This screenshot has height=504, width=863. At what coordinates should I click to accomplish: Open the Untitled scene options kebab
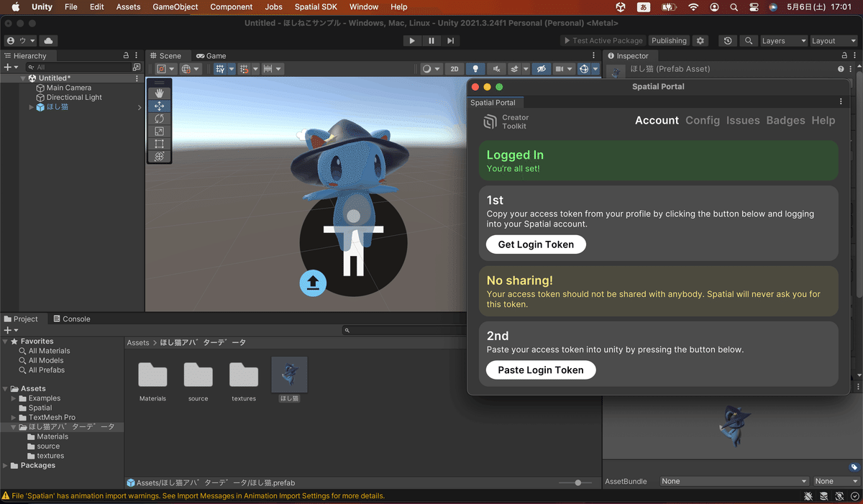click(x=137, y=78)
